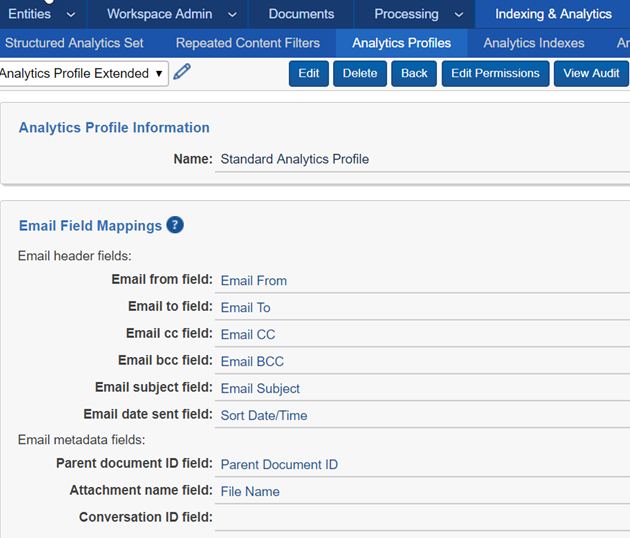Click the Email metadata fields label
The image size is (630, 538).
click(x=82, y=440)
